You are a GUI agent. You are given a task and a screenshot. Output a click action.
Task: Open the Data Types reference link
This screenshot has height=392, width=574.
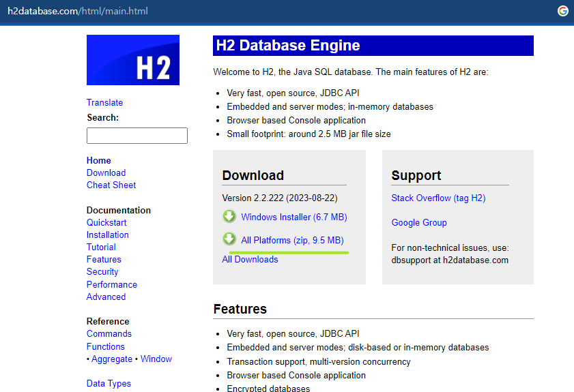coord(109,384)
